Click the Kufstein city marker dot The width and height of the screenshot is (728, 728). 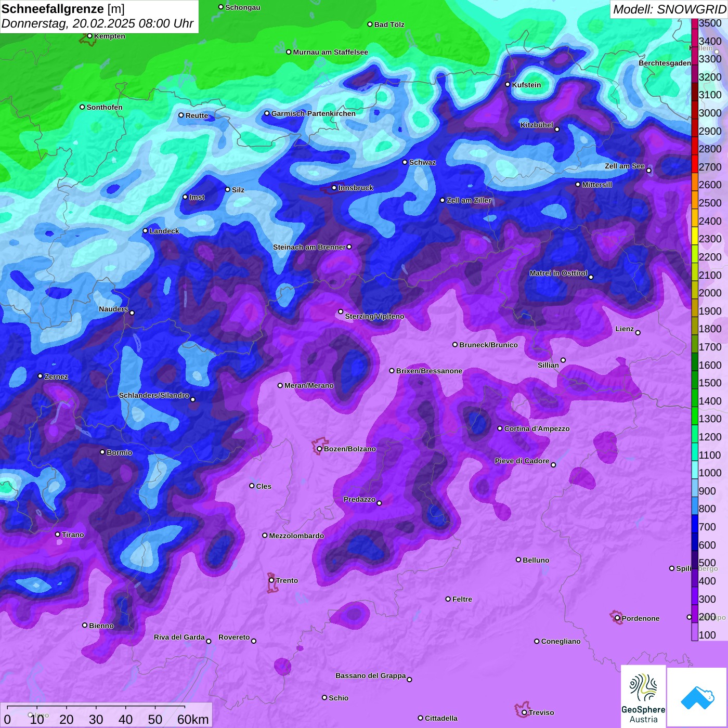(508, 84)
